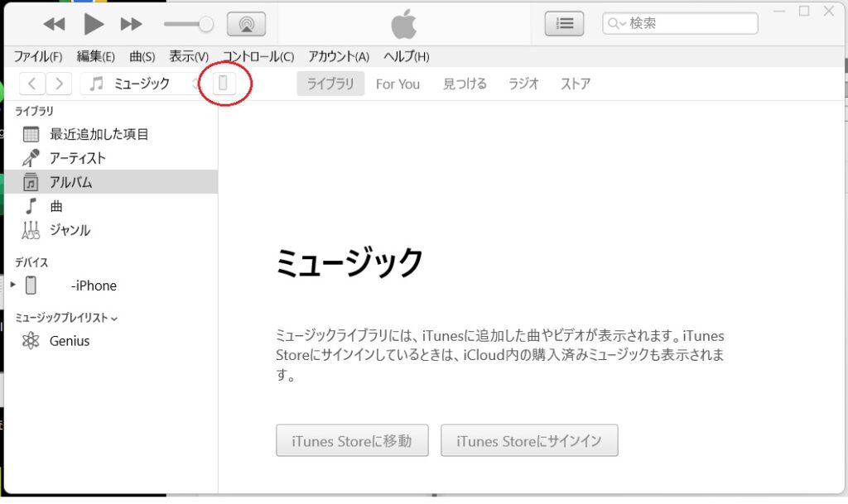Select ジャンル in the sidebar

coord(111,230)
